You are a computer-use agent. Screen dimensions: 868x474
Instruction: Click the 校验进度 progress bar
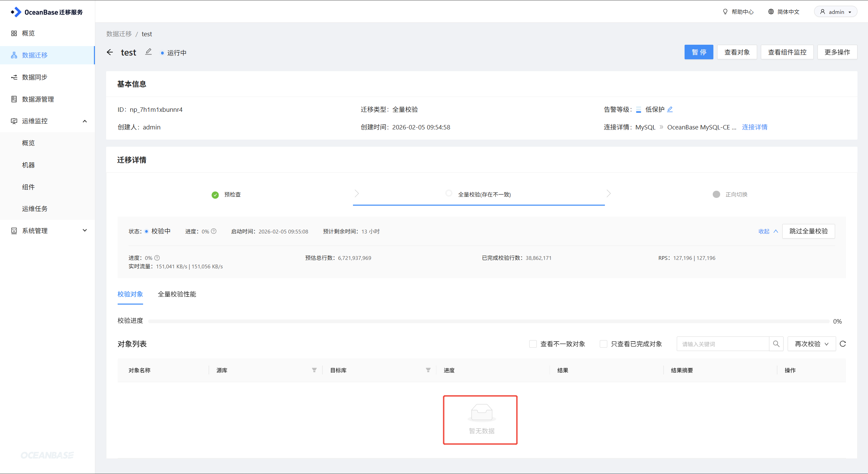(x=488, y=321)
